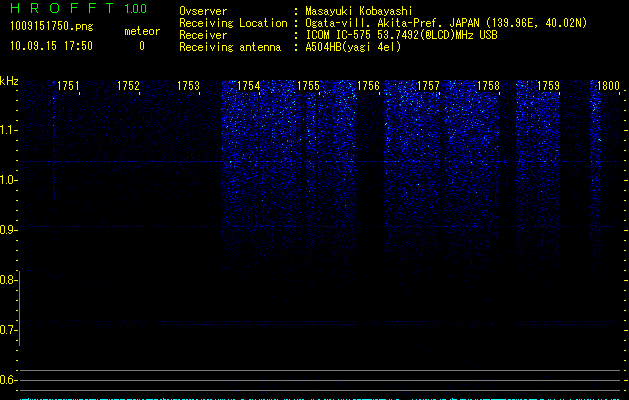Click the 0.9 kHz axis label
629x400 pixels.
[x=7, y=230]
